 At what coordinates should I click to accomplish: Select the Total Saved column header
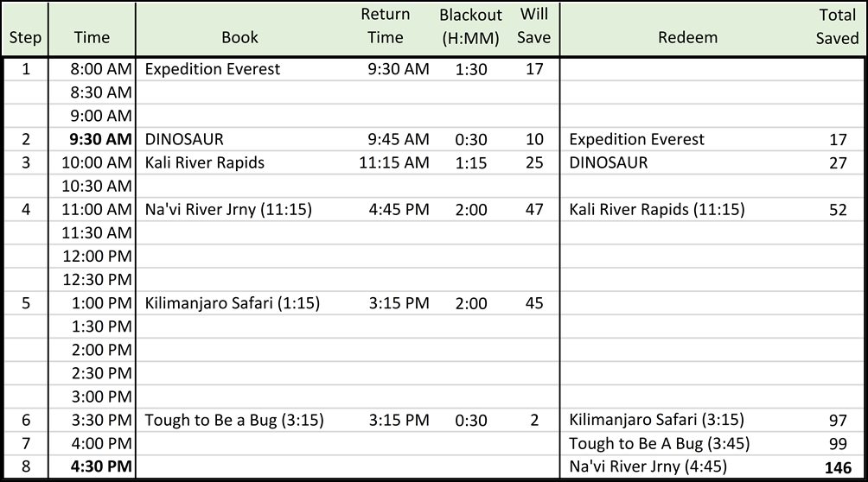point(837,27)
